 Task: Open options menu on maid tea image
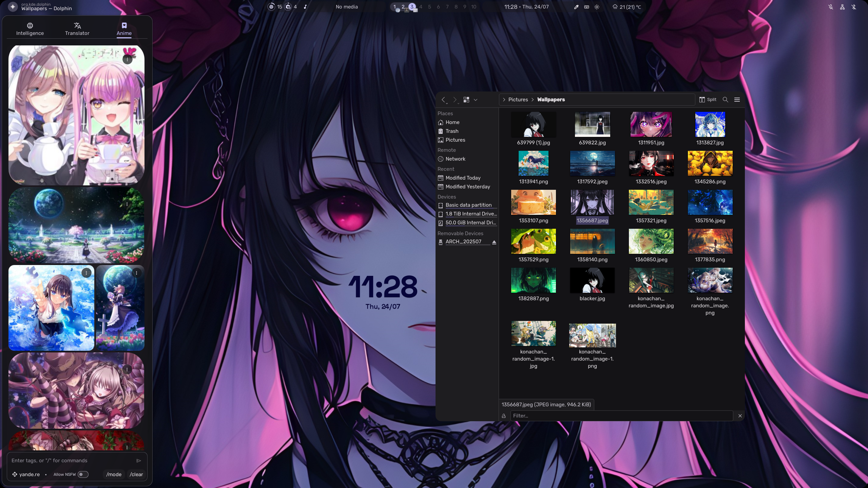[x=127, y=59]
